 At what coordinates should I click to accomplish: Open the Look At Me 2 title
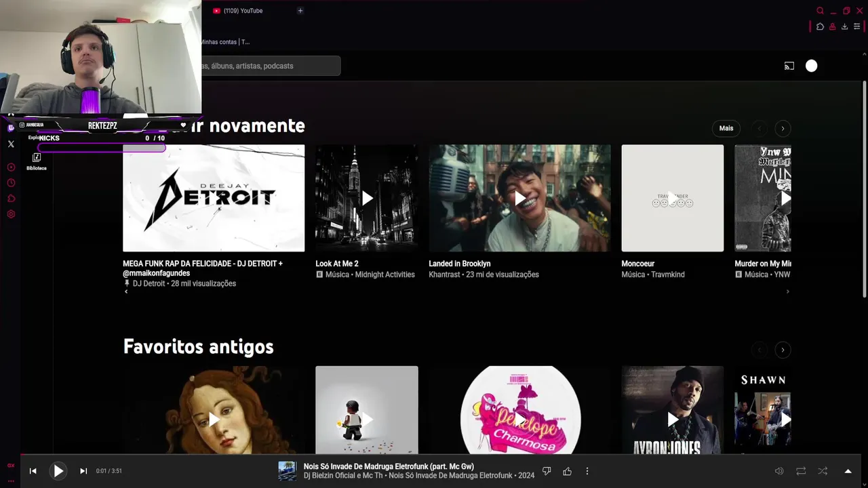[337, 264]
